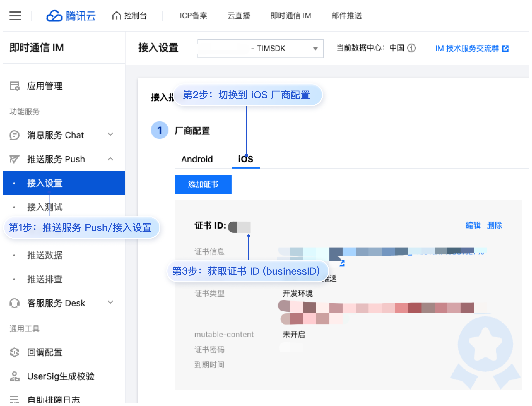The width and height of the screenshot is (532, 406).
Task: Click the 应用管理 sidebar icon
Action: click(15, 86)
